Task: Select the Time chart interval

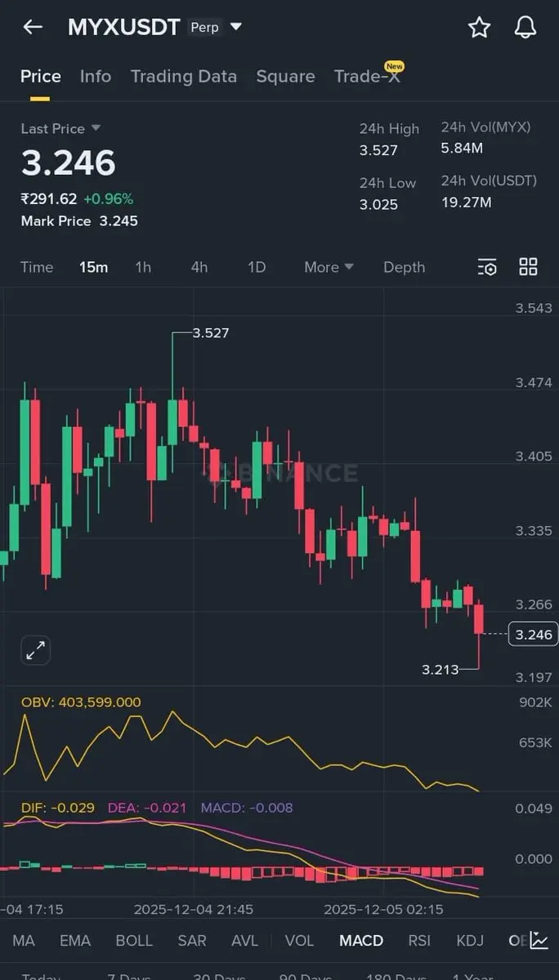Action: click(x=37, y=267)
